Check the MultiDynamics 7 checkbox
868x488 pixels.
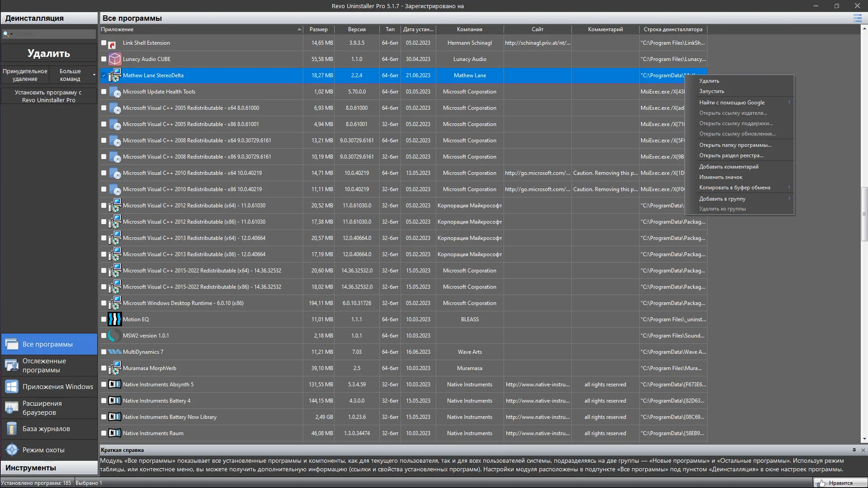coord(104,352)
